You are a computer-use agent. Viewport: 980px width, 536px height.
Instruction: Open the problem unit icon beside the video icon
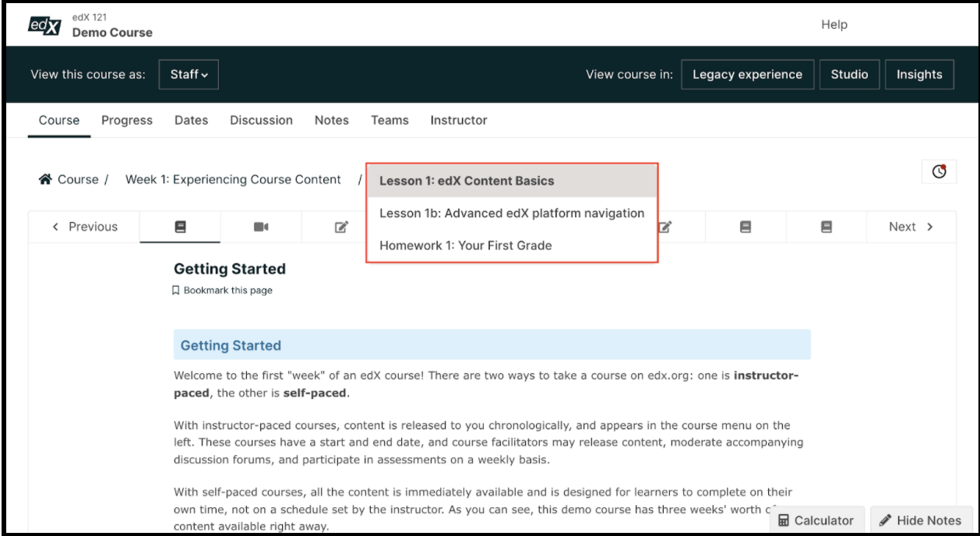tap(340, 227)
